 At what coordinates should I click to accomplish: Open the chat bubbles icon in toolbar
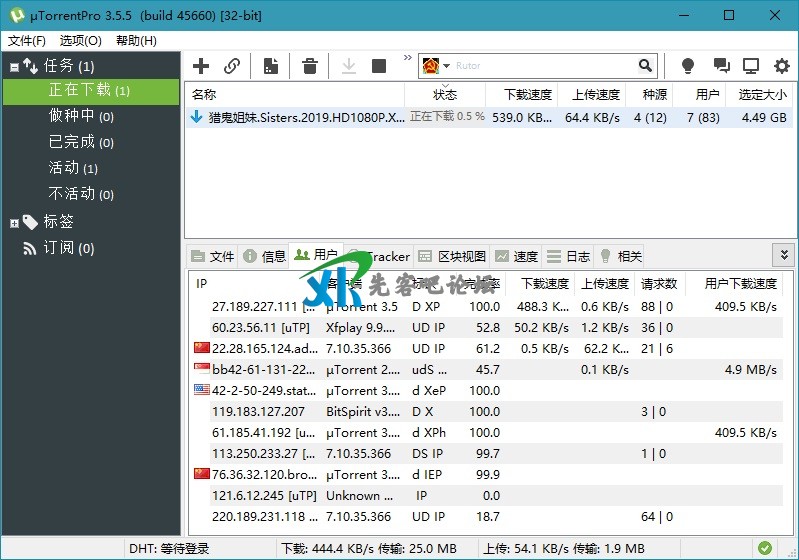pos(720,66)
